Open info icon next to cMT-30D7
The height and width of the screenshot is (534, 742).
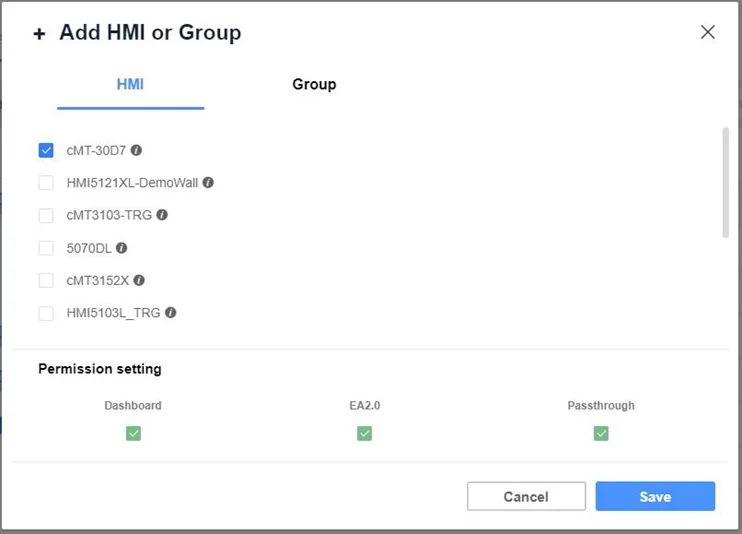pyautogui.click(x=136, y=150)
